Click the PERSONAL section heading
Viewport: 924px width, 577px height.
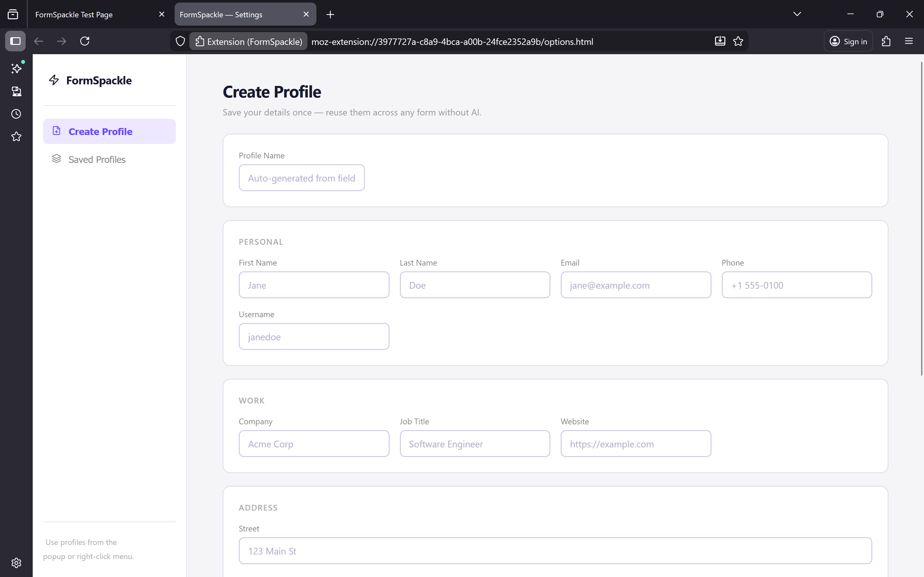coord(261,242)
